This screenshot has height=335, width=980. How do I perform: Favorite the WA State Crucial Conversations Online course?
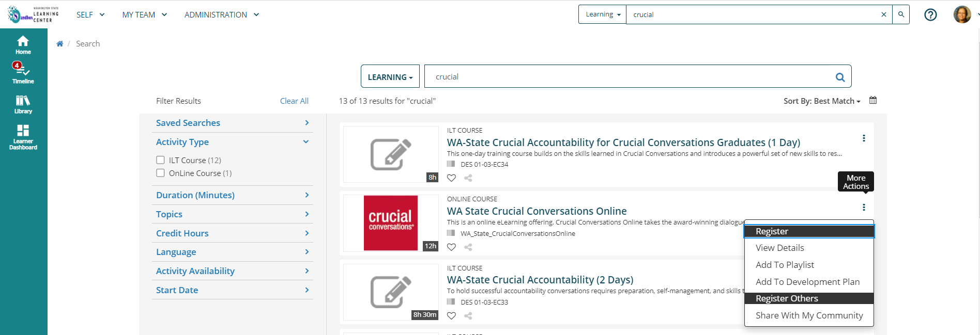(x=451, y=247)
